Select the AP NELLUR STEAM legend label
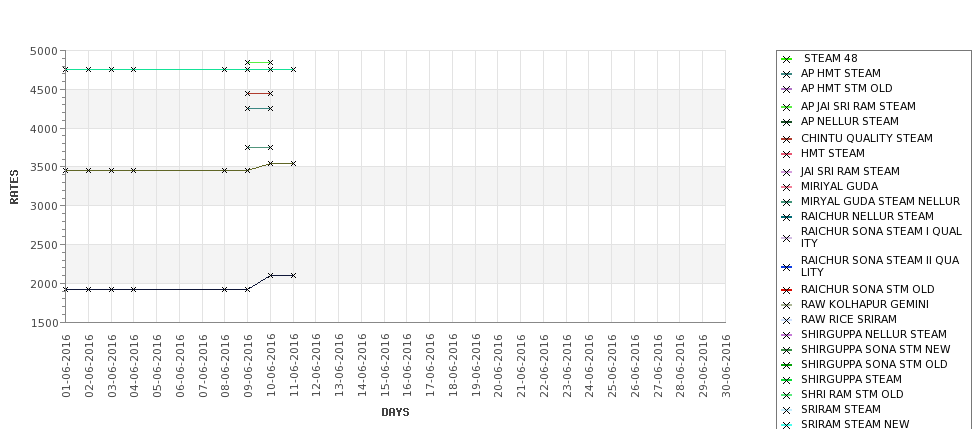The image size is (975, 429). coord(849,121)
